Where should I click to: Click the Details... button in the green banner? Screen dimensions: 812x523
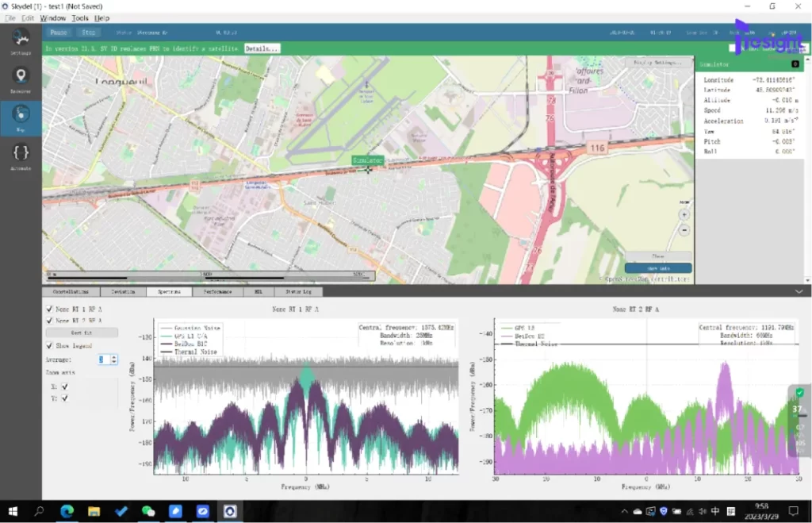click(x=262, y=48)
